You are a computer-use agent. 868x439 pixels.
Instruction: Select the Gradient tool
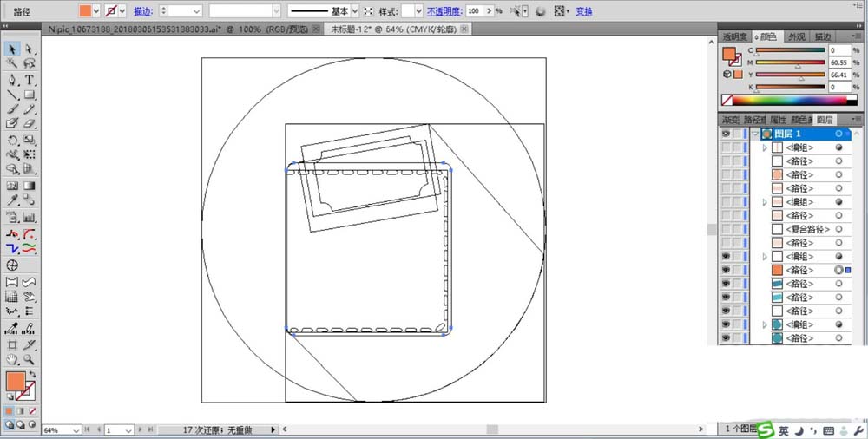click(x=29, y=186)
